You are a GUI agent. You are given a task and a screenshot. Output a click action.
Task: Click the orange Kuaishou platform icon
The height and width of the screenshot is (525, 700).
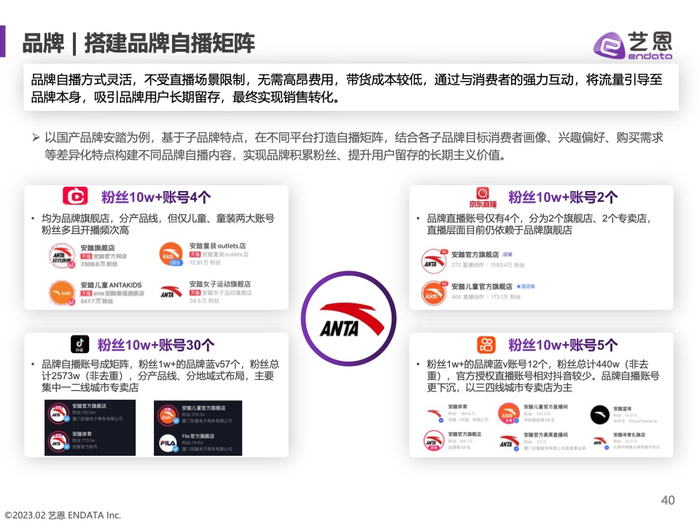[486, 345]
